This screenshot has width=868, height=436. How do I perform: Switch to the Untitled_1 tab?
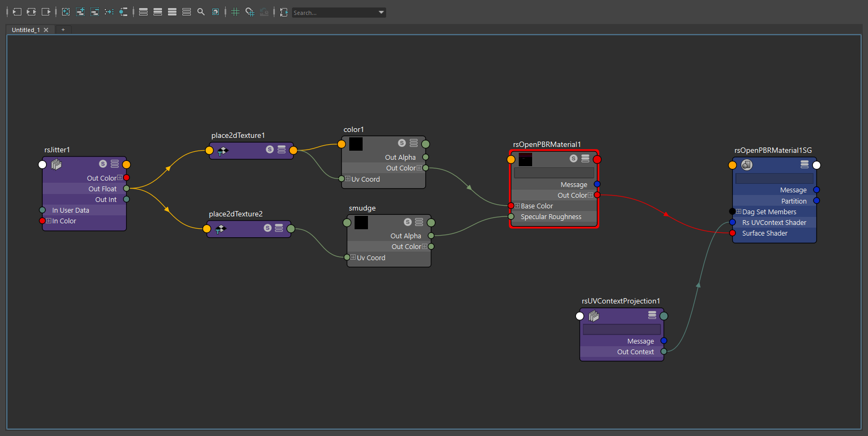26,30
